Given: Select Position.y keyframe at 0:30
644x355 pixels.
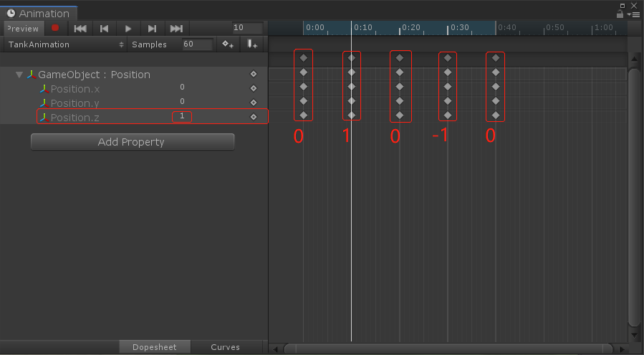Looking at the screenshot, I should [448, 101].
